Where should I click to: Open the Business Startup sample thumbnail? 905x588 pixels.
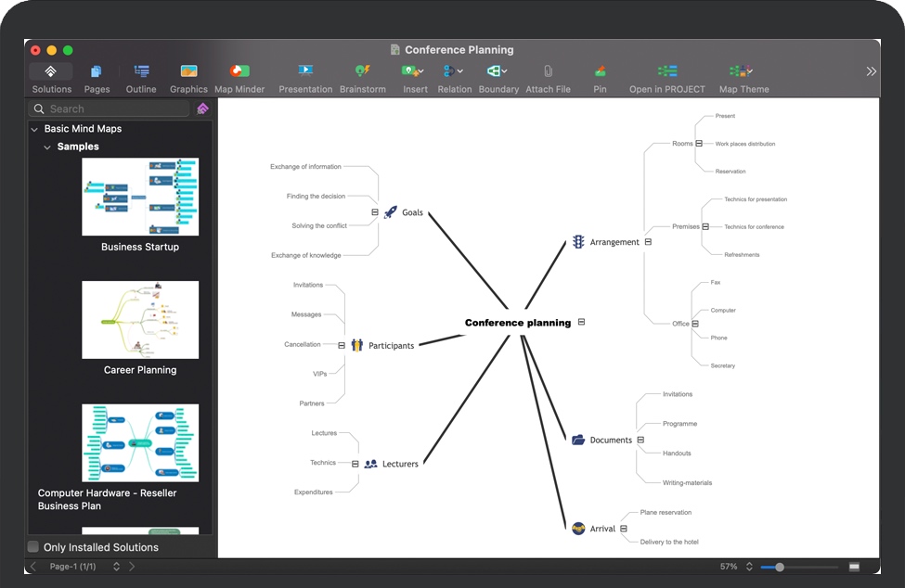[140, 197]
